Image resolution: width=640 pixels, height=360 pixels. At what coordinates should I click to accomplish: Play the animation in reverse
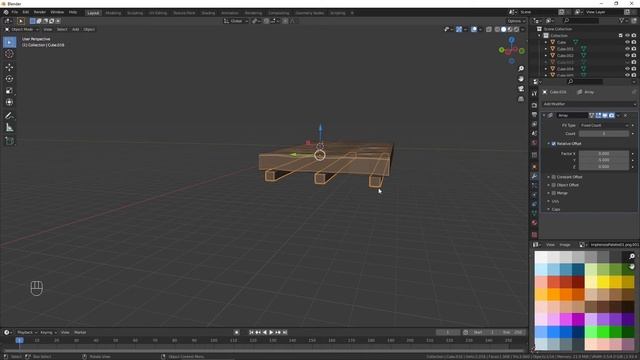point(265,333)
